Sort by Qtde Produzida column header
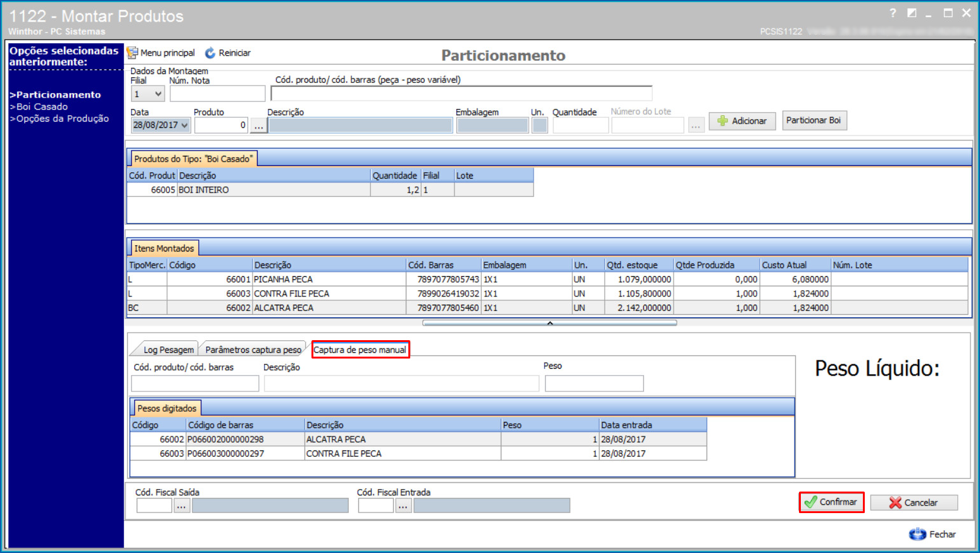This screenshot has width=980, height=553. pyautogui.click(x=717, y=265)
